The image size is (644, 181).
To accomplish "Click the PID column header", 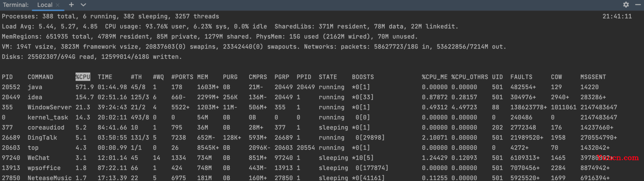I will point(7,77).
